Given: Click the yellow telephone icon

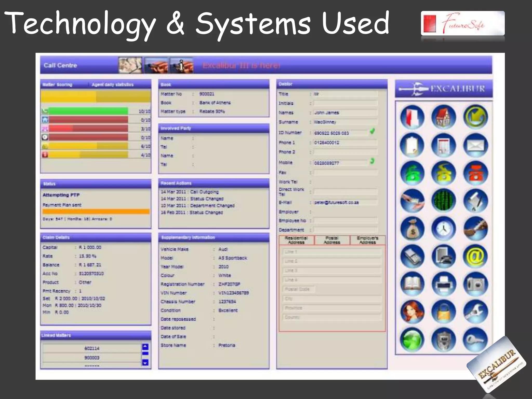Looking at the screenshot, I should pyautogui.click(x=444, y=173).
